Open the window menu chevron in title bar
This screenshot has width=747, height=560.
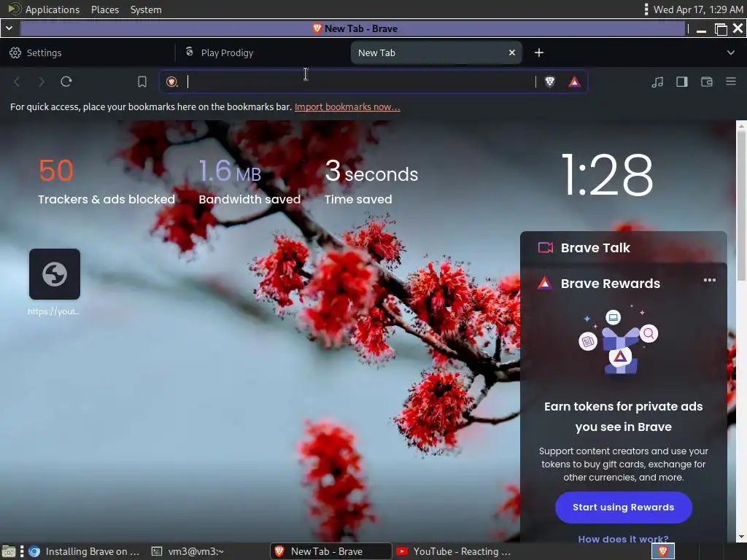9,28
